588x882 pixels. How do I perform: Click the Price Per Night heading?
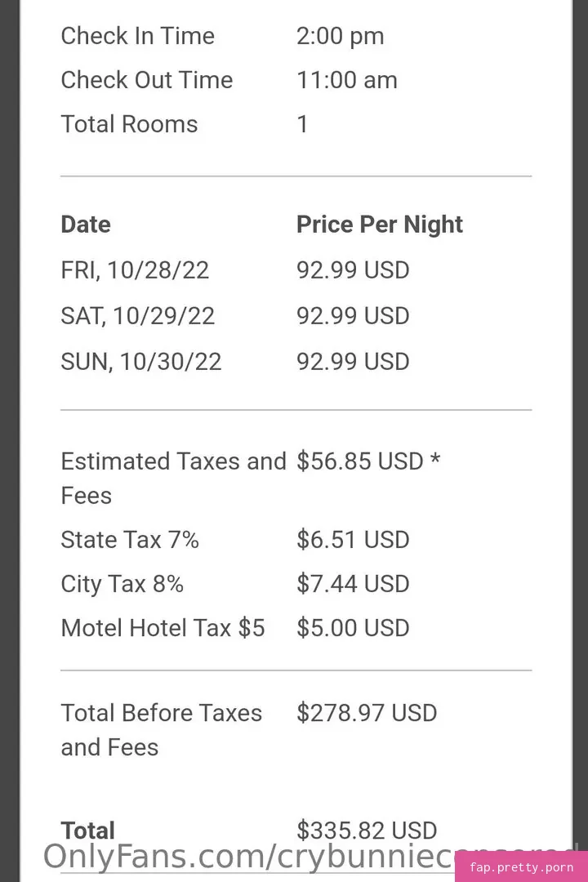[x=380, y=225]
